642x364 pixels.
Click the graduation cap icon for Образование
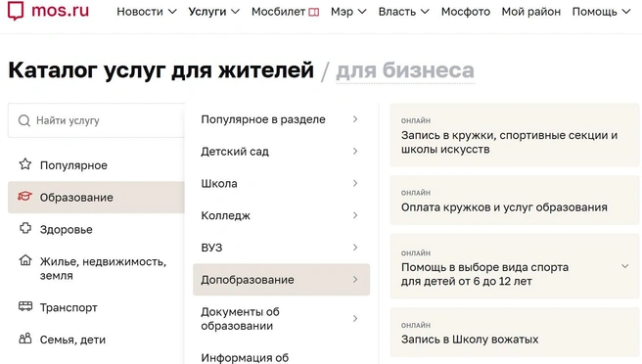pyautogui.click(x=24, y=197)
